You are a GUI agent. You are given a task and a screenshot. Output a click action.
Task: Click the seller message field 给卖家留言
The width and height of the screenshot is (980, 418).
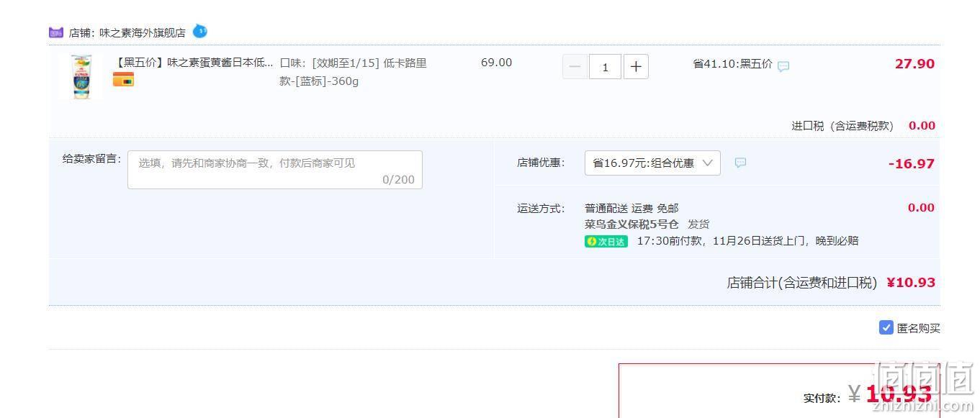coord(275,170)
